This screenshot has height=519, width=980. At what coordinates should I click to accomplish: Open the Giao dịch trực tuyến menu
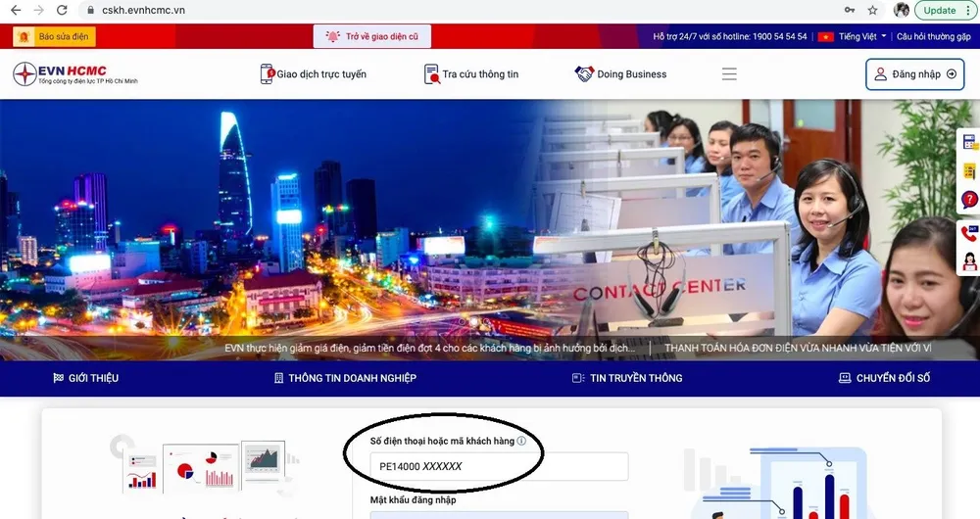pyautogui.click(x=313, y=74)
